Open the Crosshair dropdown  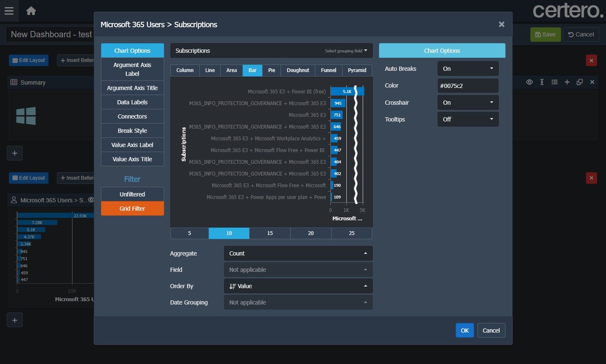click(x=468, y=103)
